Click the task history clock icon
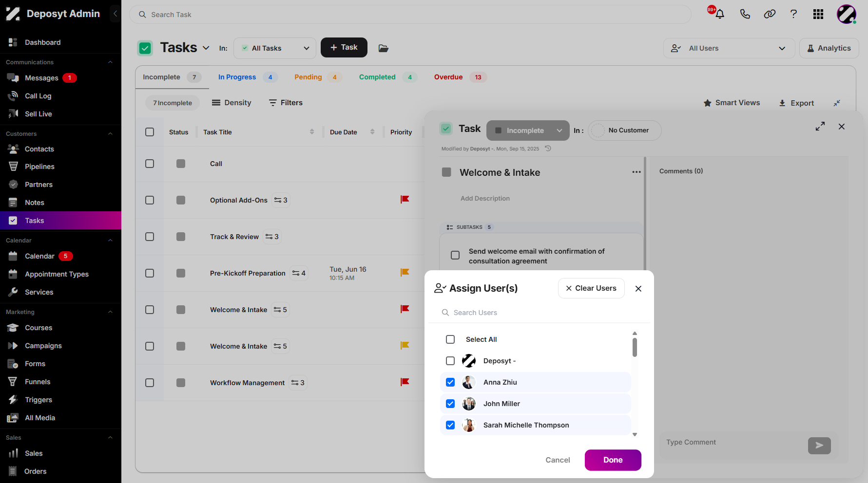 click(548, 149)
